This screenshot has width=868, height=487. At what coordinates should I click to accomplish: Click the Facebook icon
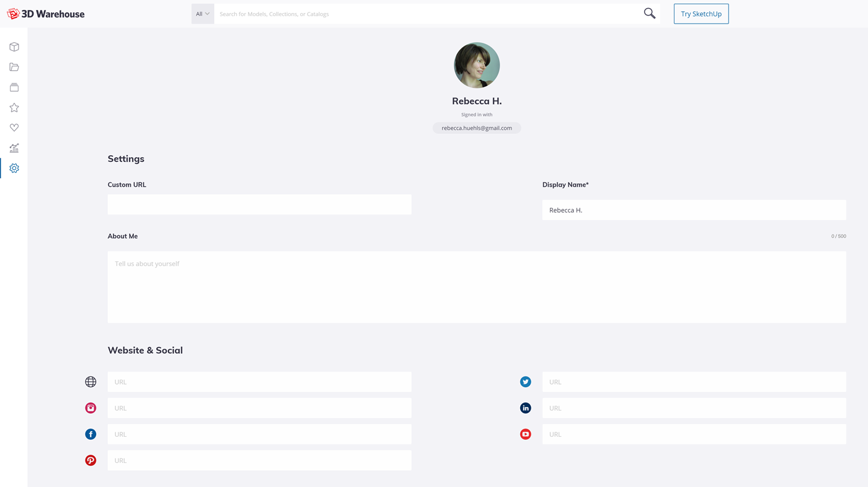click(91, 434)
